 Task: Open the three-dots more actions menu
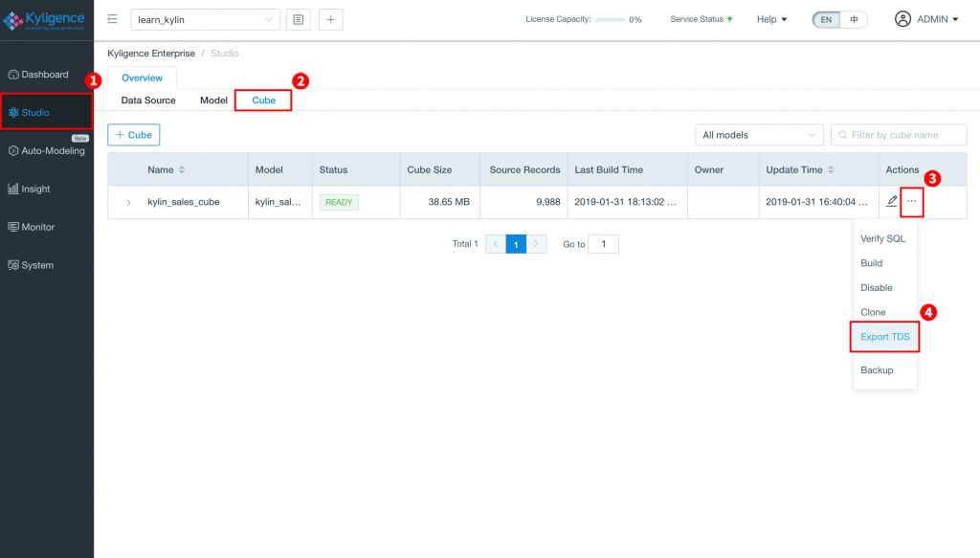point(912,201)
